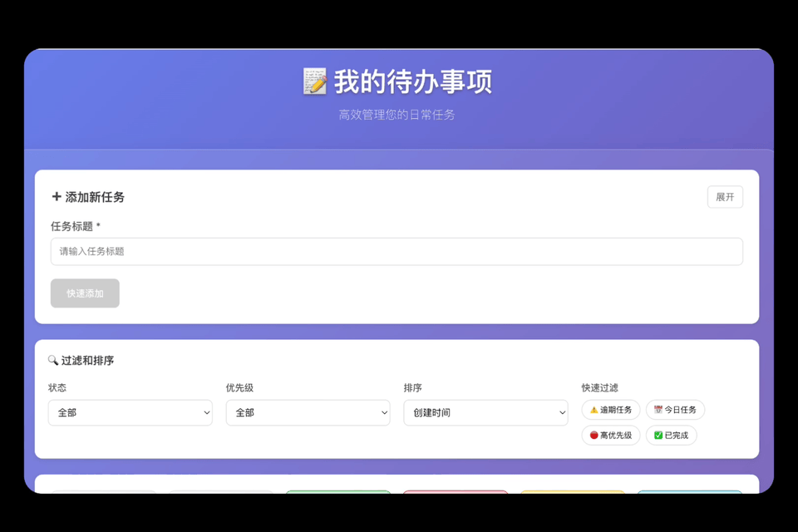Toggle the 今日任务 quick filter
Image resolution: width=798 pixels, height=532 pixels.
tap(675, 410)
